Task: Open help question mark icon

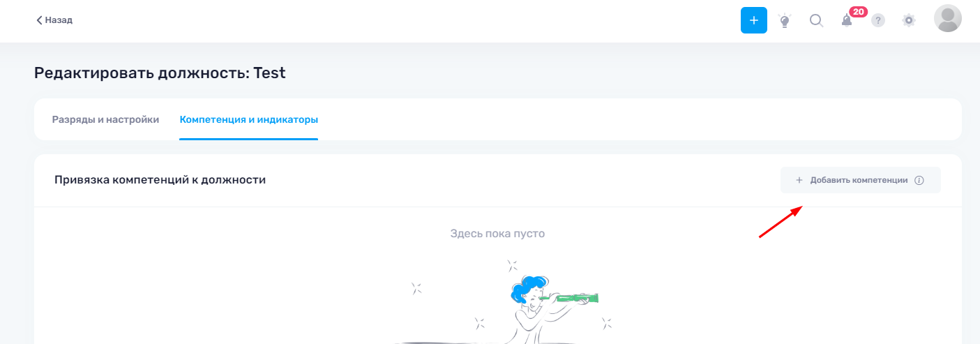Action: (x=878, y=20)
